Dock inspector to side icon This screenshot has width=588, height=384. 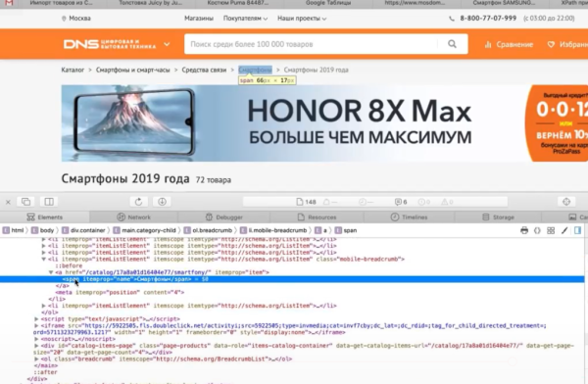[49, 202]
